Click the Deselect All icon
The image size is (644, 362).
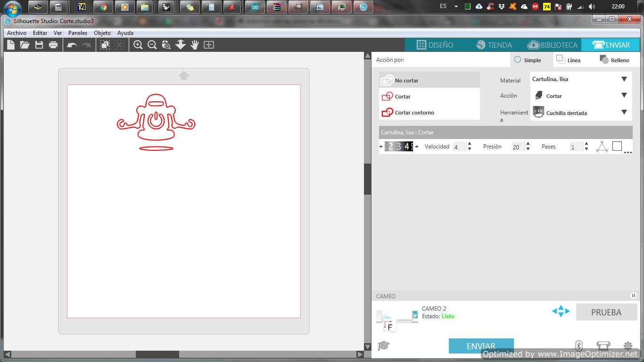tap(120, 45)
